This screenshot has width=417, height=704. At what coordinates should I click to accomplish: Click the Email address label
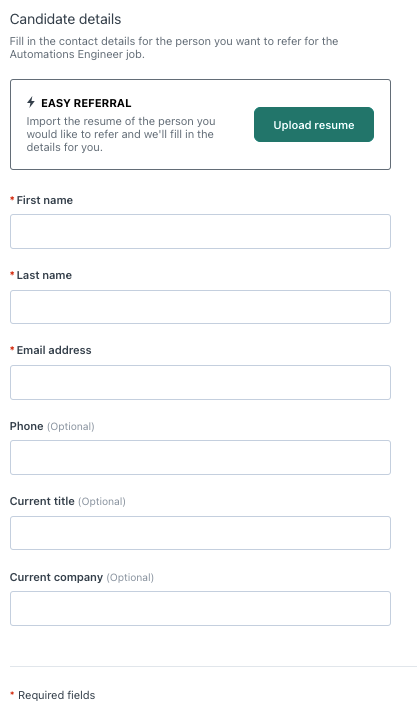(x=54, y=350)
